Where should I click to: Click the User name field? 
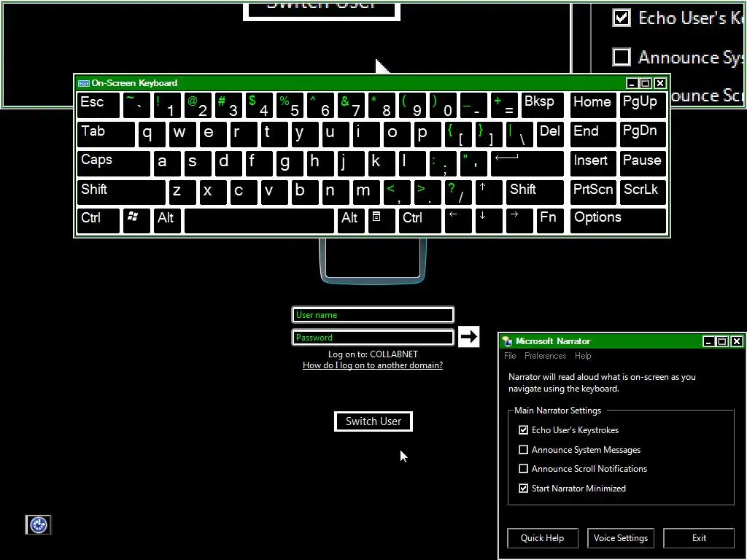click(x=373, y=315)
